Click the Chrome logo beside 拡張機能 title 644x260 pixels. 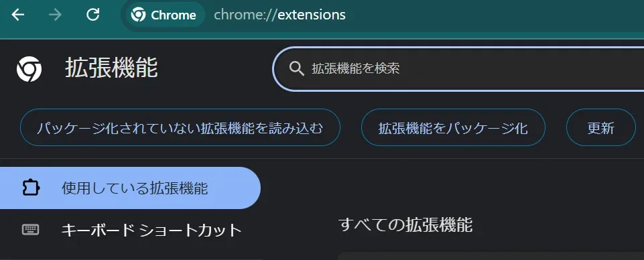29,69
